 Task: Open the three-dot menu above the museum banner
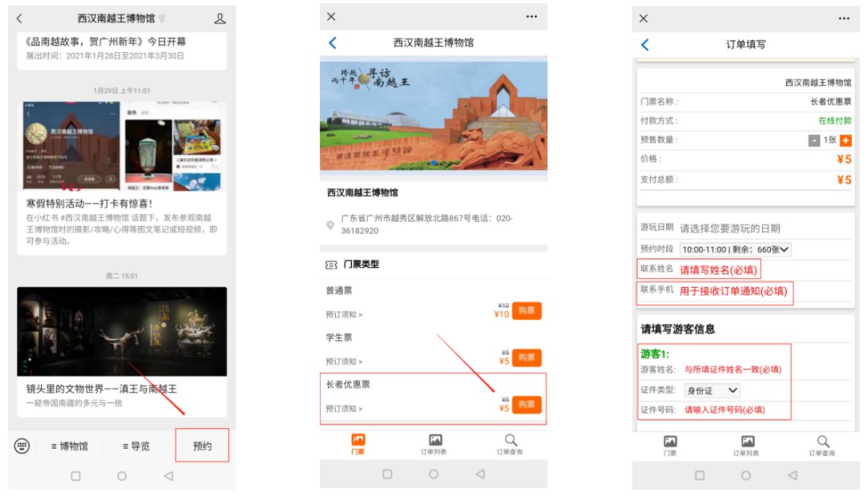pyautogui.click(x=531, y=16)
